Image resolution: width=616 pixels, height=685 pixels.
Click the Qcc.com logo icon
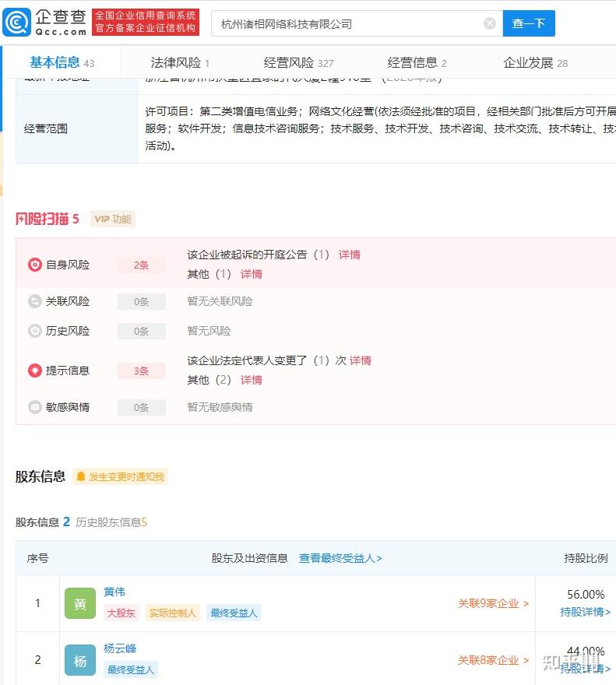point(17,23)
